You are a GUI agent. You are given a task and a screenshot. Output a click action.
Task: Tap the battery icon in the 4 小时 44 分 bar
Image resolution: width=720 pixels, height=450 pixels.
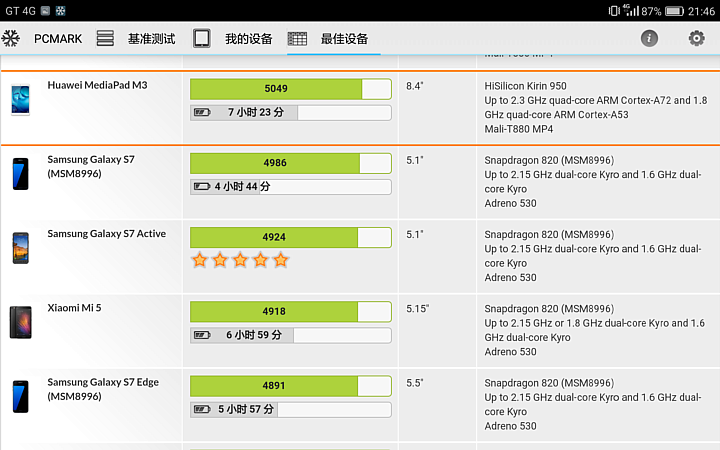[202, 186]
